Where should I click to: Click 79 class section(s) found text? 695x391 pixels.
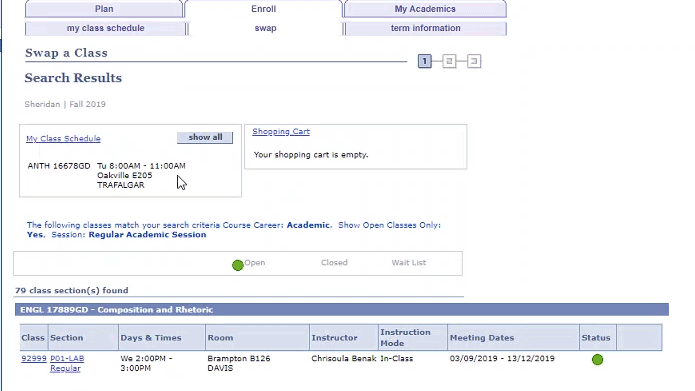tap(72, 290)
